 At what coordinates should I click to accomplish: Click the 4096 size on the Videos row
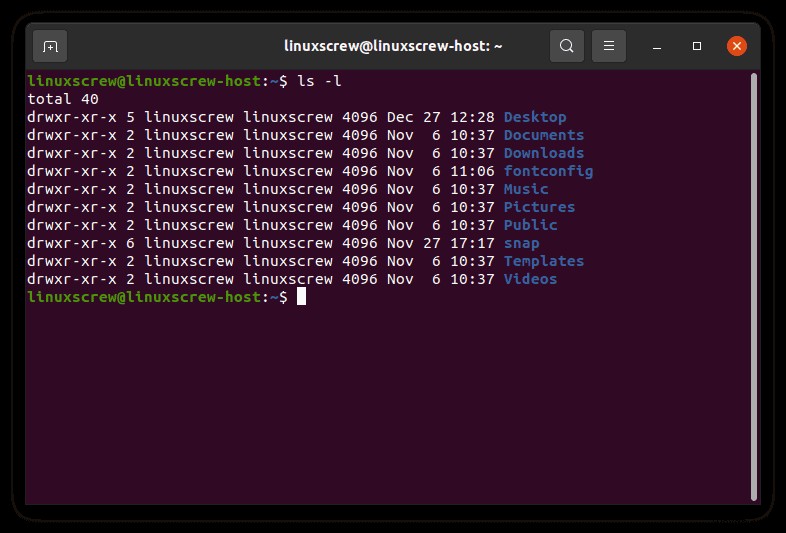[x=360, y=280]
